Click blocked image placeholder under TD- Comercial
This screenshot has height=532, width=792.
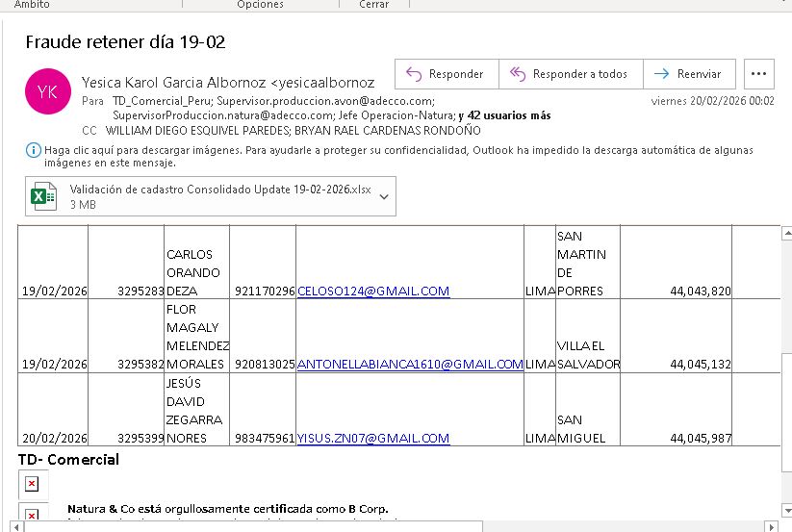click(x=32, y=483)
